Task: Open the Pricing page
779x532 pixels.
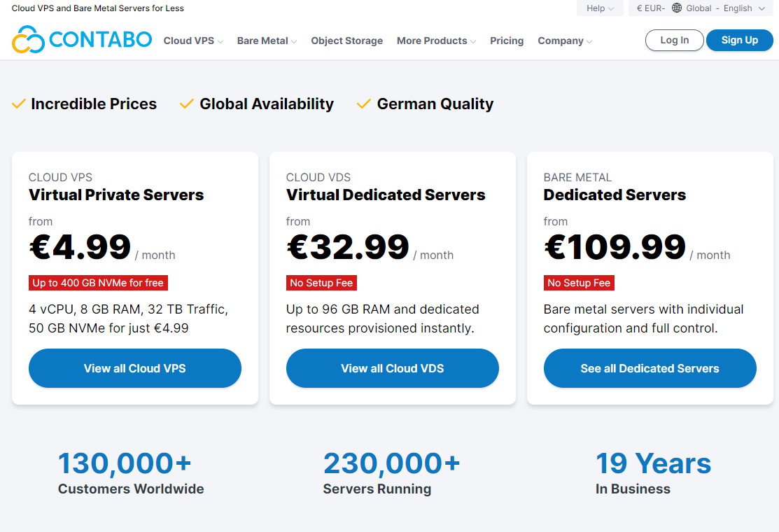Action: 507,41
